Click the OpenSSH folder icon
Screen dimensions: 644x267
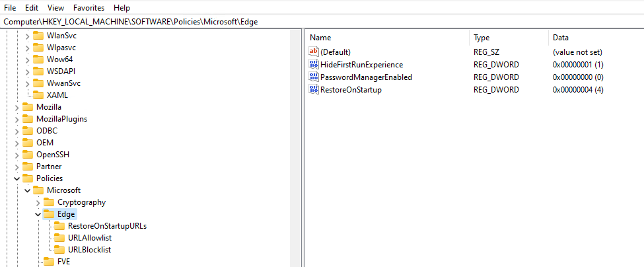click(x=27, y=155)
